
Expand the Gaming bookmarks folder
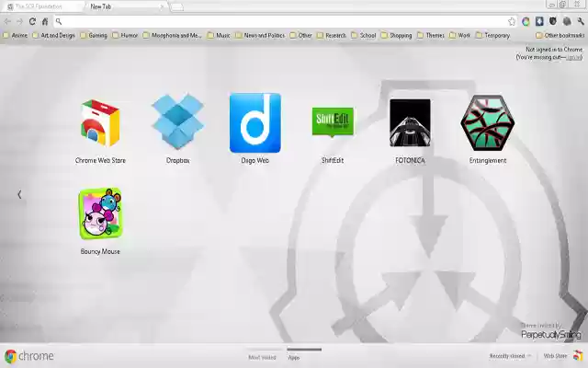coord(94,35)
